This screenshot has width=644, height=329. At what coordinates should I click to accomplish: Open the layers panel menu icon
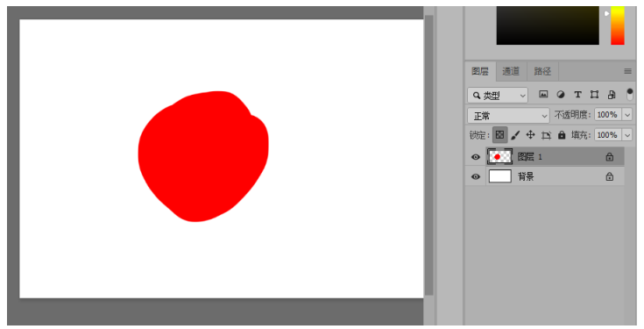pyautogui.click(x=627, y=71)
